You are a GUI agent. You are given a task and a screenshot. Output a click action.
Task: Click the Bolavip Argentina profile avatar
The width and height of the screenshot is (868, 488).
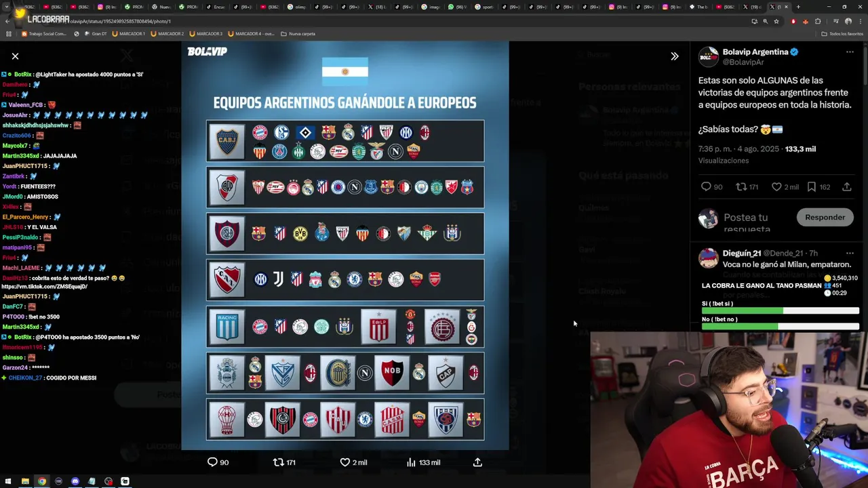point(709,57)
